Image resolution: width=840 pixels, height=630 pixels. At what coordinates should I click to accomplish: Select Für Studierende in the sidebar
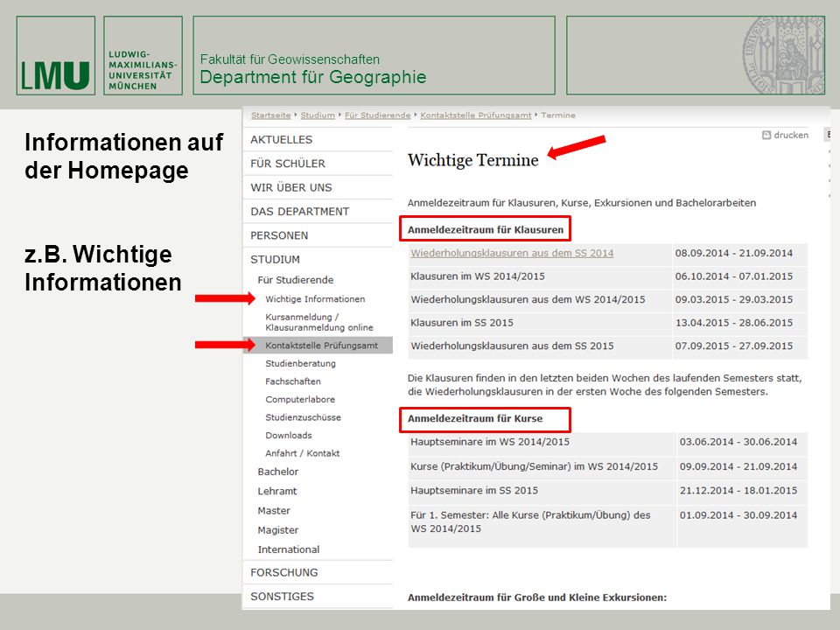pyautogui.click(x=295, y=280)
